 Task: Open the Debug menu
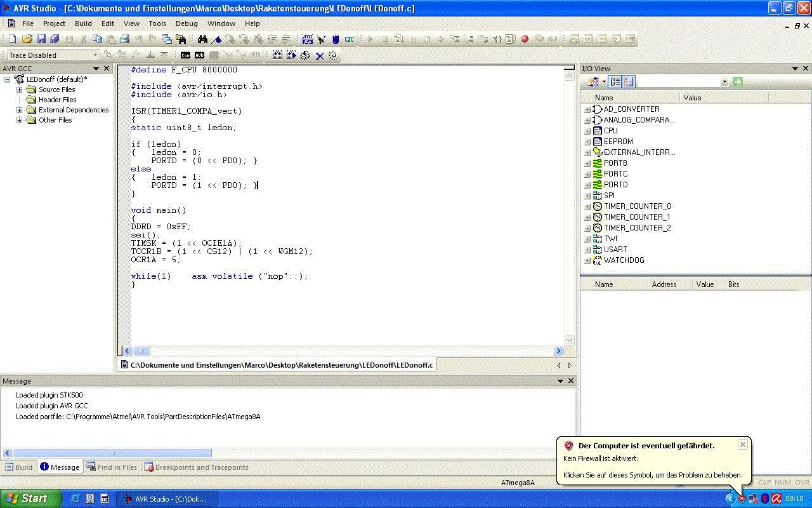click(x=187, y=23)
